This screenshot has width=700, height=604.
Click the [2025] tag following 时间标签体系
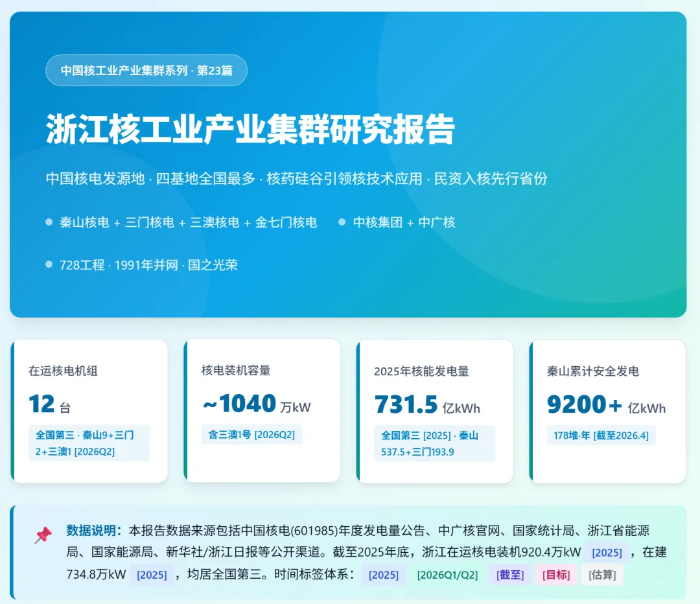384,575
